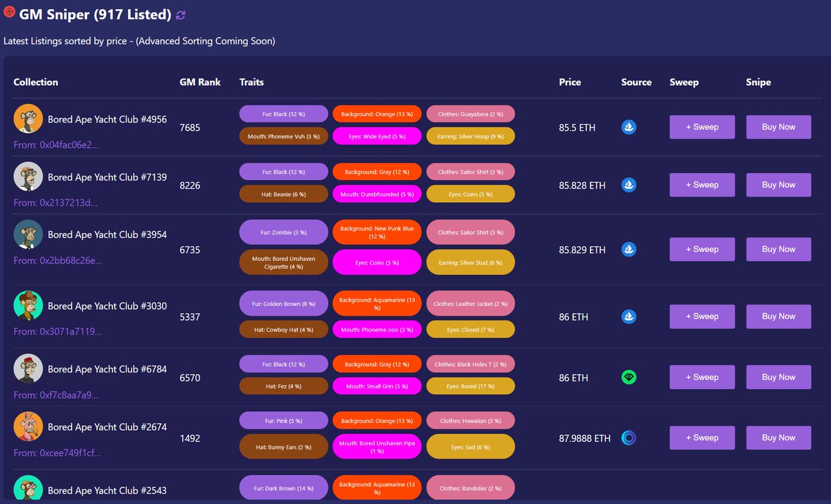The image size is (831, 504).
Task: Click + Sweep for Bored Ape #4956
Action: [702, 127]
